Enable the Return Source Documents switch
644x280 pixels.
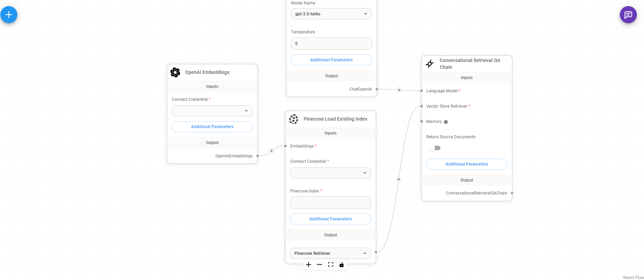point(435,148)
